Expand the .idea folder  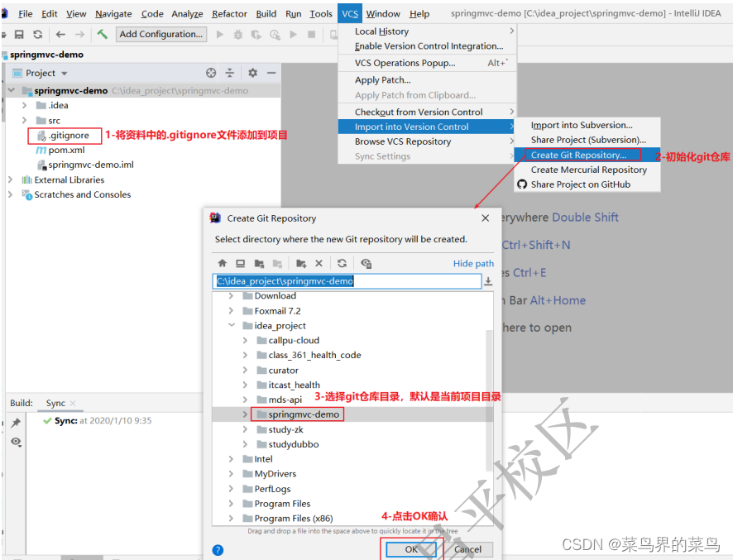pos(24,105)
